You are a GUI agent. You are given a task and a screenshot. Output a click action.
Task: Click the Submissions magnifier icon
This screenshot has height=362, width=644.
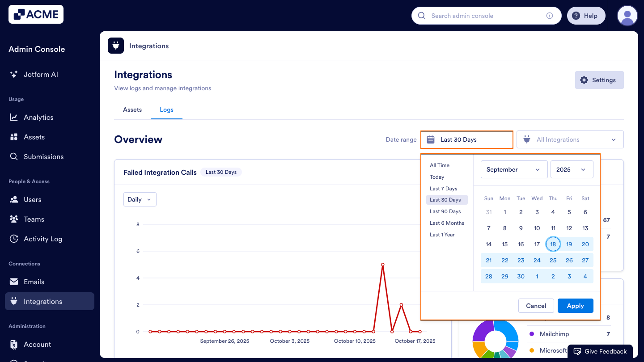coord(14,156)
